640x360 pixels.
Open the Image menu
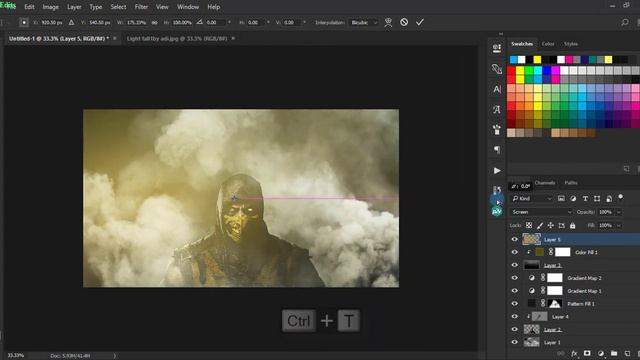tap(51, 7)
